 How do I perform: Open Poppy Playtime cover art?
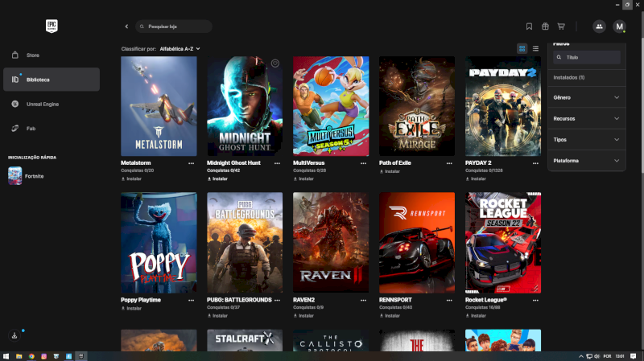(x=159, y=243)
